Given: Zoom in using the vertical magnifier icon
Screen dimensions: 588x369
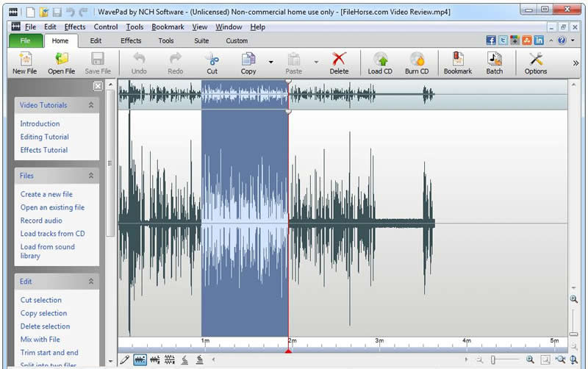Looking at the screenshot, I should click(574, 299).
